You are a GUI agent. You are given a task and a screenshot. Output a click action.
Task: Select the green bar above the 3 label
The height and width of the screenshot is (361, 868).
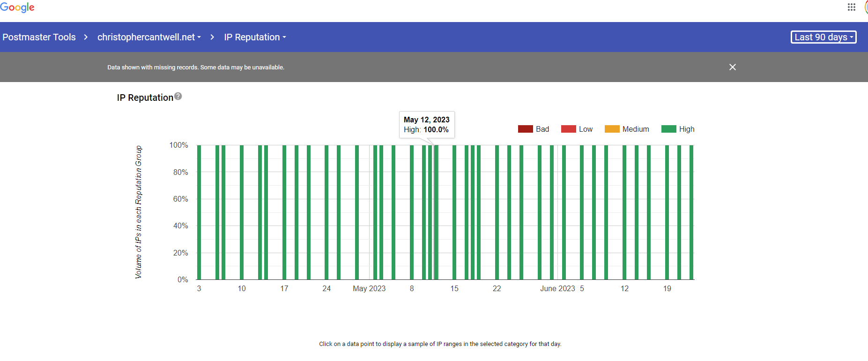point(199,212)
